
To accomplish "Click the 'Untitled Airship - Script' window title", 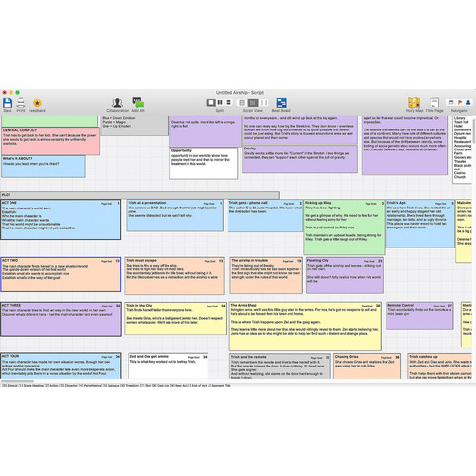I will click(240, 93).
